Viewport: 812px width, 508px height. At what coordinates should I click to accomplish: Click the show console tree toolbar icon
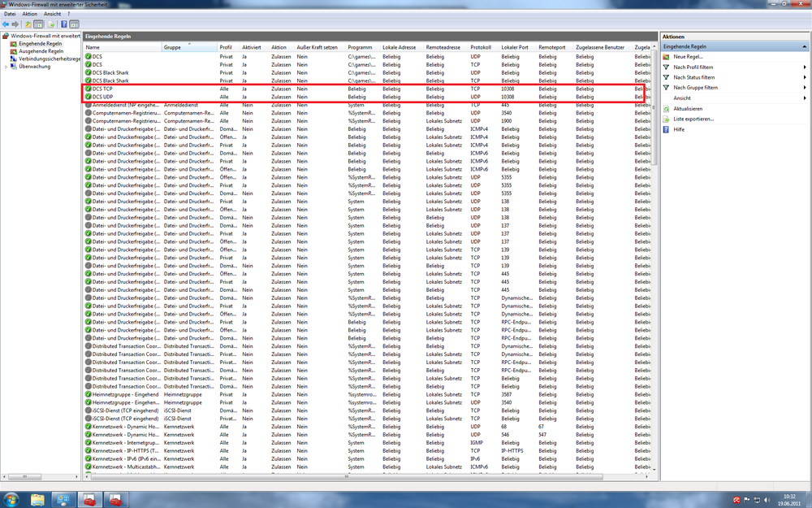pos(40,24)
